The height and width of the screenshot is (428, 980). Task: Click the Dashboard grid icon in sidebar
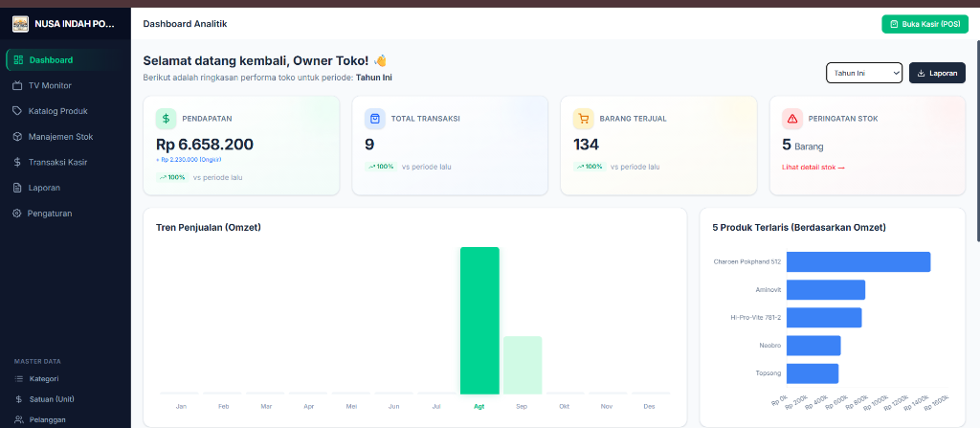tap(18, 60)
